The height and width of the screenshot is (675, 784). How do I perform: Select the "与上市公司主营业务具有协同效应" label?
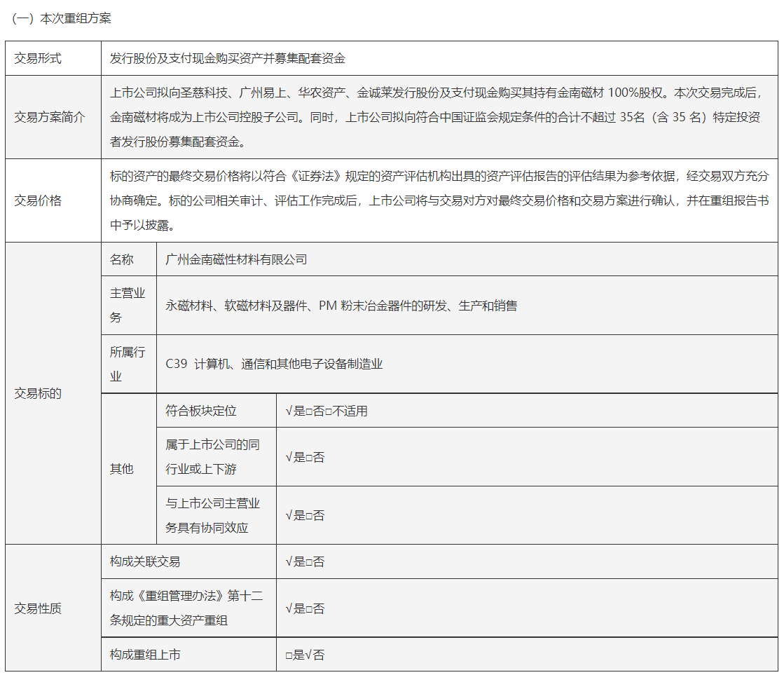pyautogui.click(x=212, y=515)
